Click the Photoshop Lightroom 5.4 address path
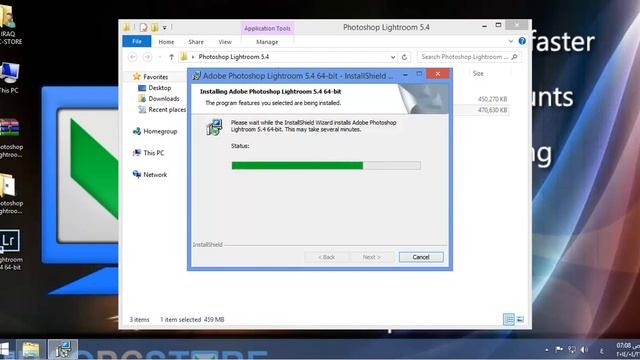This screenshot has width=640, height=360. (x=233, y=57)
